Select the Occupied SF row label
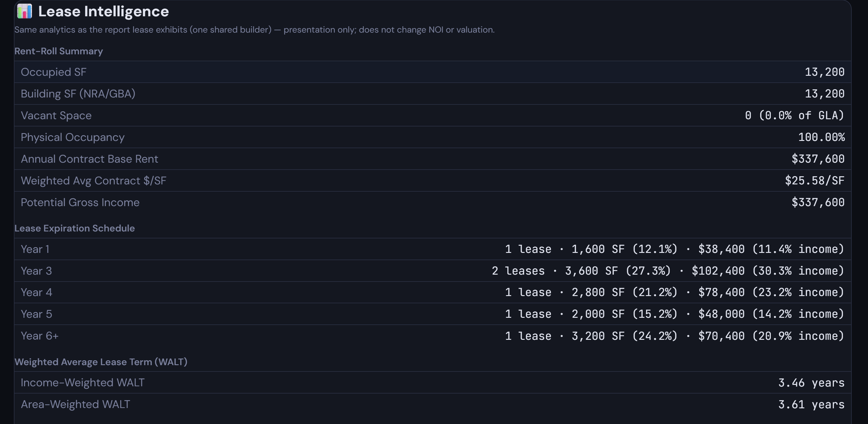The image size is (868, 424). [x=54, y=72]
